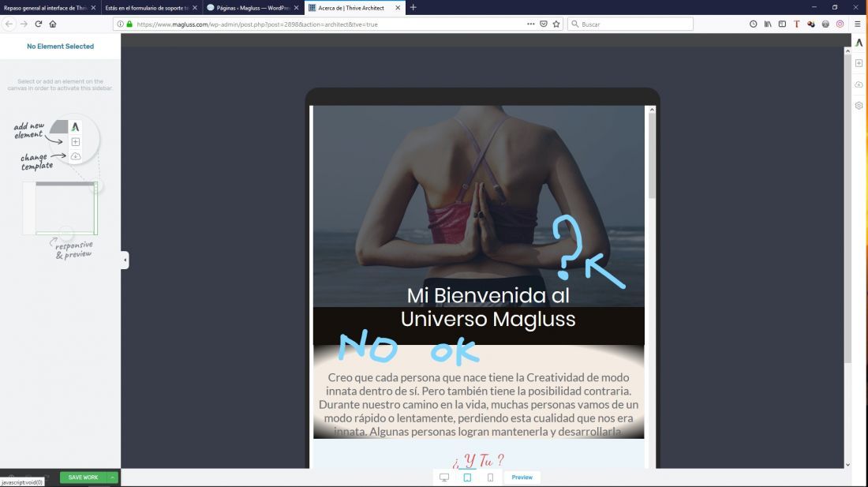The image size is (868, 487).
Task: Show site information icon in address bar
Action: click(x=120, y=24)
